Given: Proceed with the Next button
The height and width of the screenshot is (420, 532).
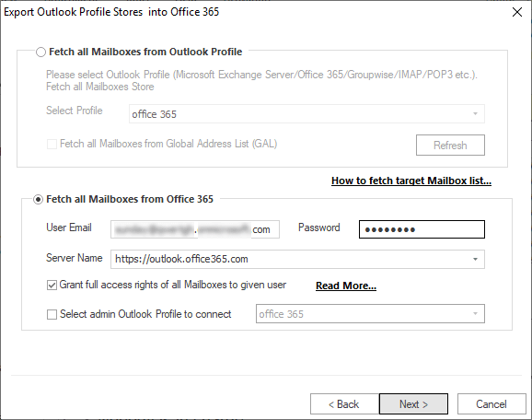Looking at the screenshot, I should pos(413,404).
